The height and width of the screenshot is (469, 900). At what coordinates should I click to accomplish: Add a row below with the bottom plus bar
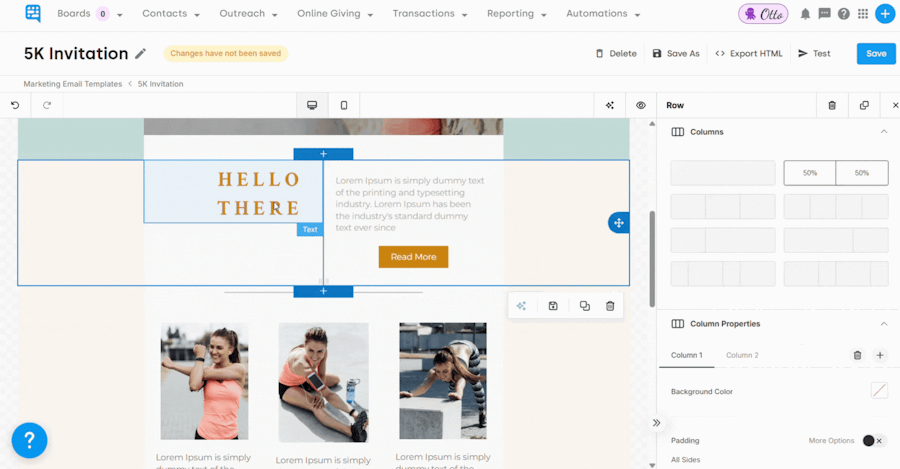point(323,291)
